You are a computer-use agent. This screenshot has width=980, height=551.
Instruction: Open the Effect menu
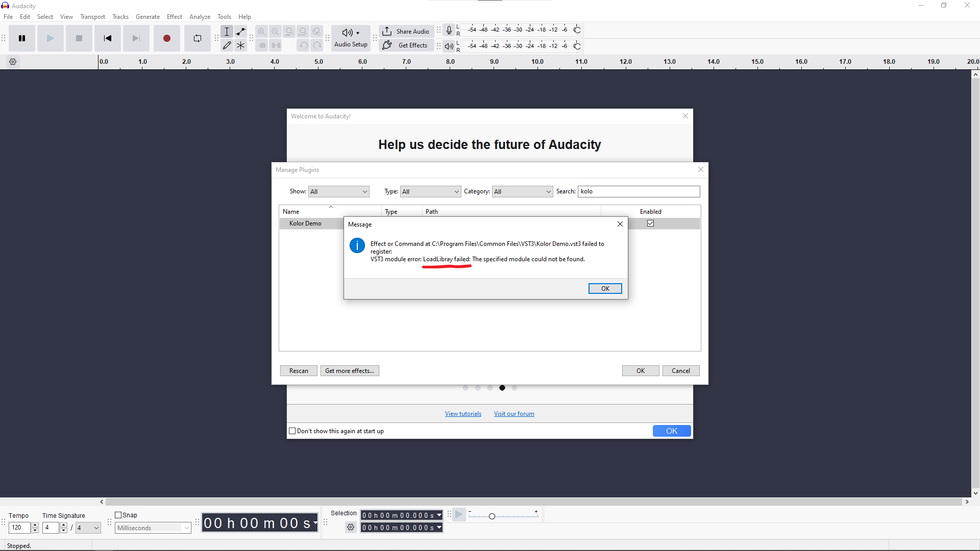(x=175, y=17)
